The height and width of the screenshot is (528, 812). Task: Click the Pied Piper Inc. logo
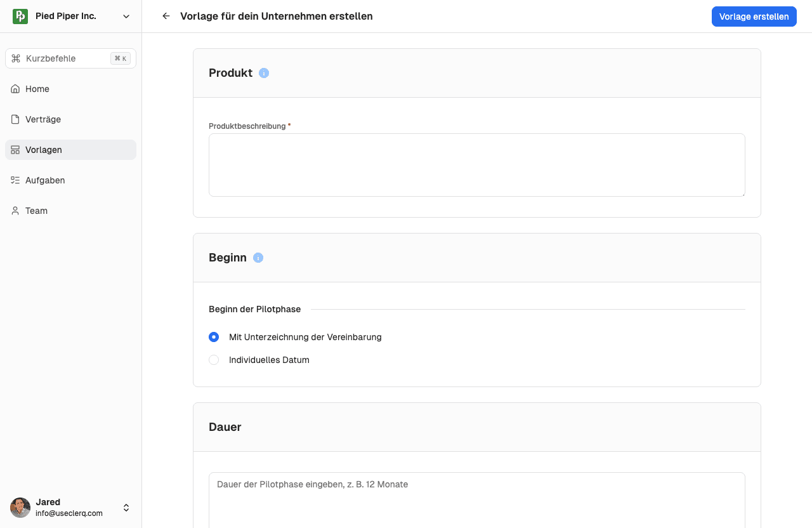click(x=20, y=16)
